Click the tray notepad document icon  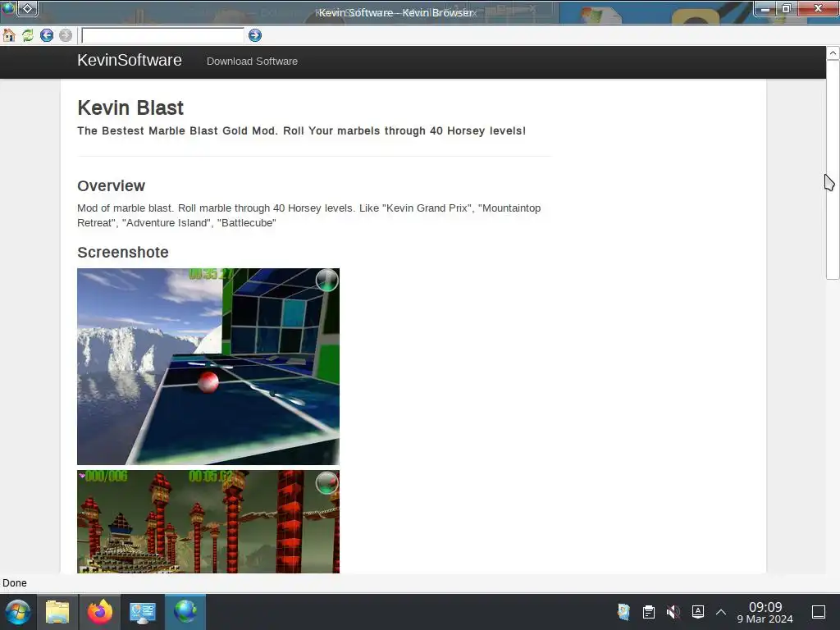623,612
